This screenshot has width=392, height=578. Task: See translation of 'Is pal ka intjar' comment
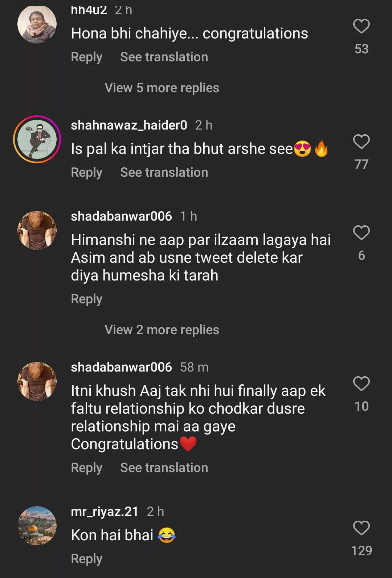point(164,172)
